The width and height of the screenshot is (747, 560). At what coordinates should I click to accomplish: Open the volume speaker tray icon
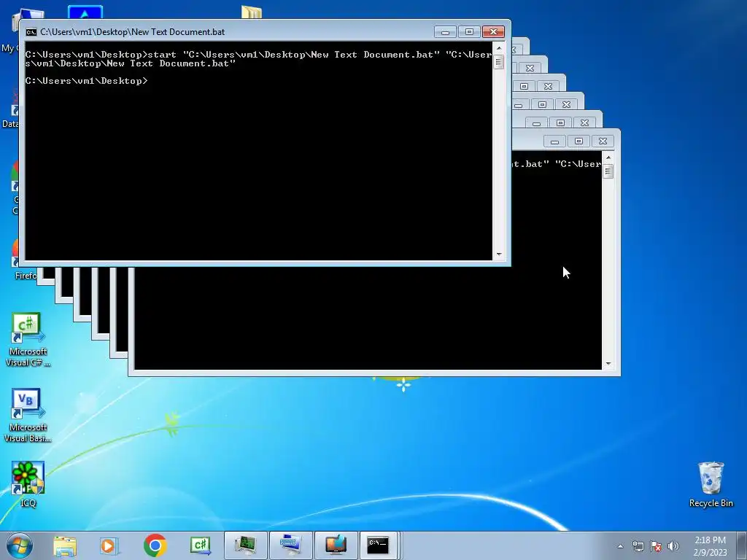click(673, 546)
